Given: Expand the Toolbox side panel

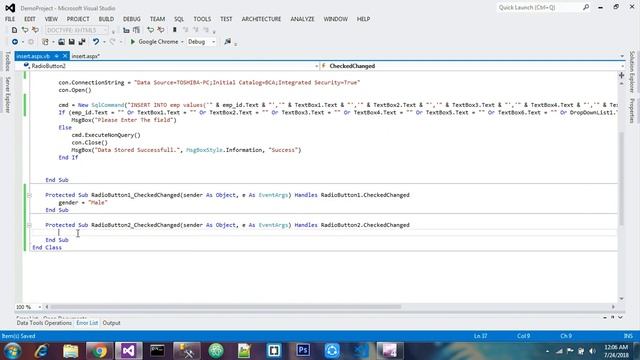Looking at the screenshot, I should pos(7,62).
